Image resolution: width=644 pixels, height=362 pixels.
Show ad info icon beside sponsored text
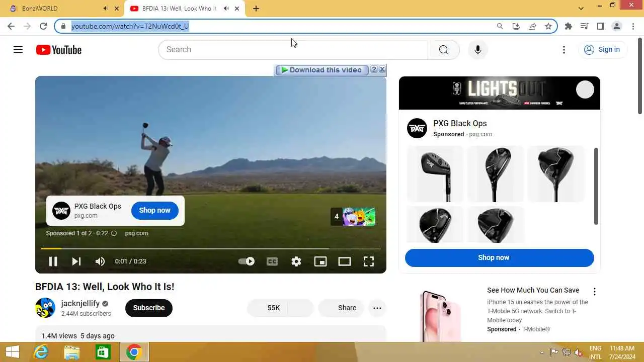(114, 233)
